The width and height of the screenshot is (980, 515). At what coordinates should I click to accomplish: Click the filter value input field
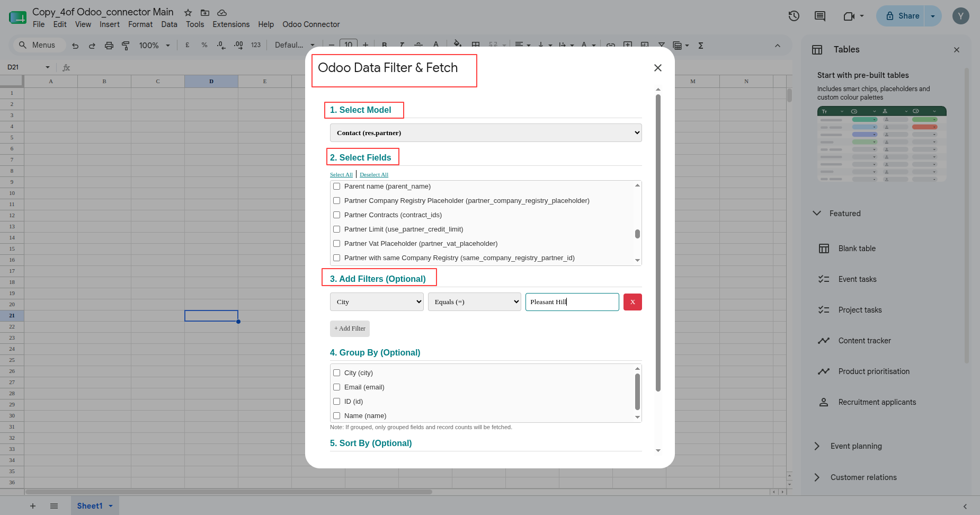[x=572, y=302]
